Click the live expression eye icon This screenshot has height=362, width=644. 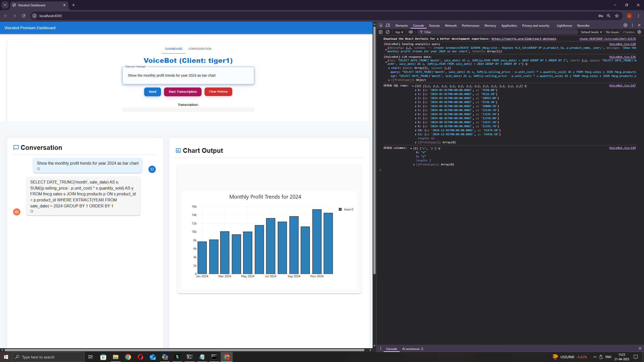click(x=411, y=32)
